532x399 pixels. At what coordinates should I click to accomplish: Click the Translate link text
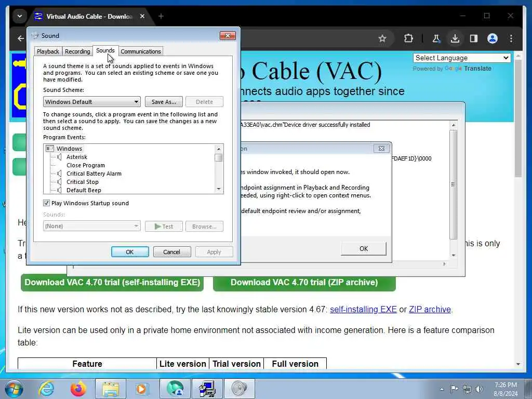click(478, 68)
